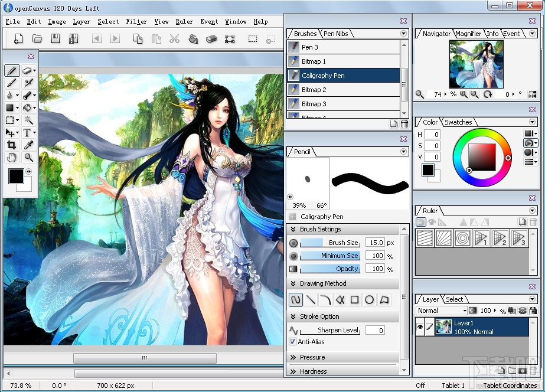The image size is (545, 392).
Task: Click the scissors Cut icon in toolbar
Action: [x=174, y=39]
